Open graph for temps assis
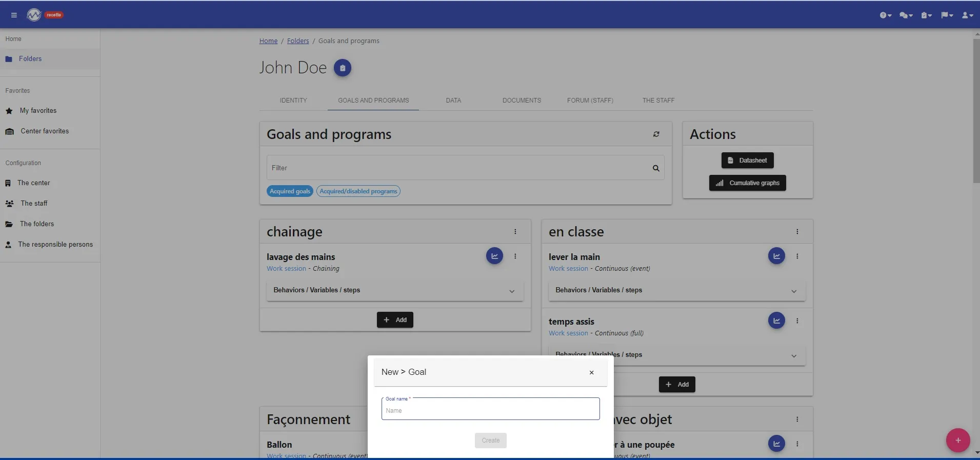 776,321
